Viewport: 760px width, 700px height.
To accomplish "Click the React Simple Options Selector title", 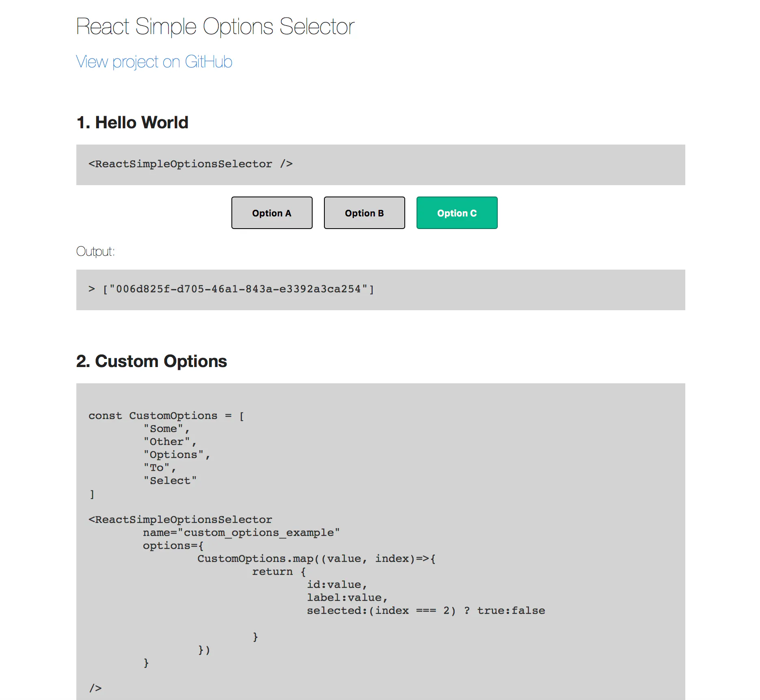I will click(215, 27).
